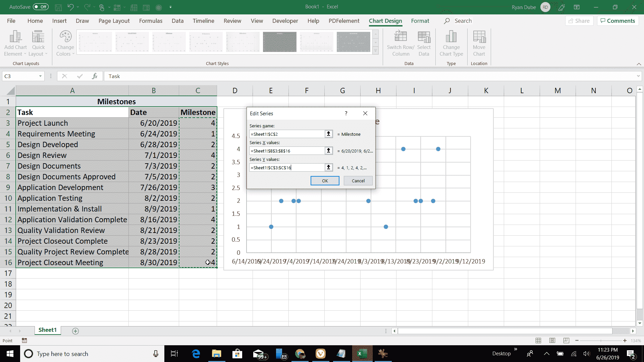The width and height of the screenshot is (644, 362).
Task: Click collapse button next to Series name field
Action: tap(328, 134)
